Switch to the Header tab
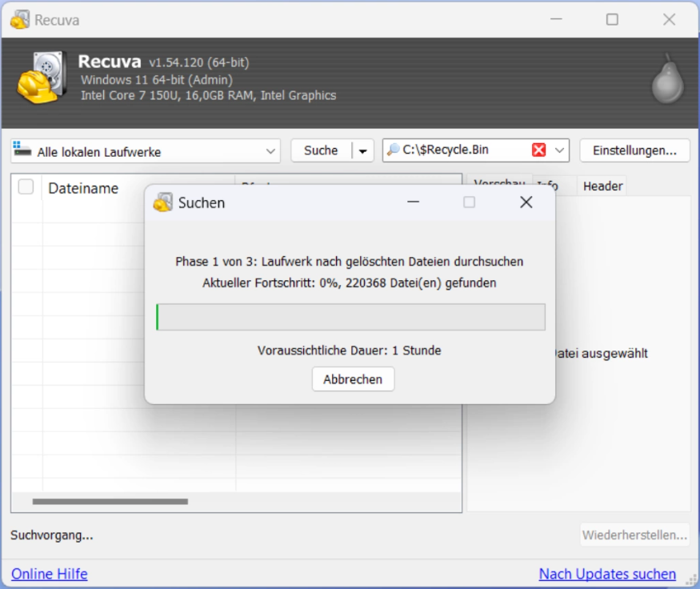Image resolution: width=700 pixels, height=589 pixels. click(602, 186)
